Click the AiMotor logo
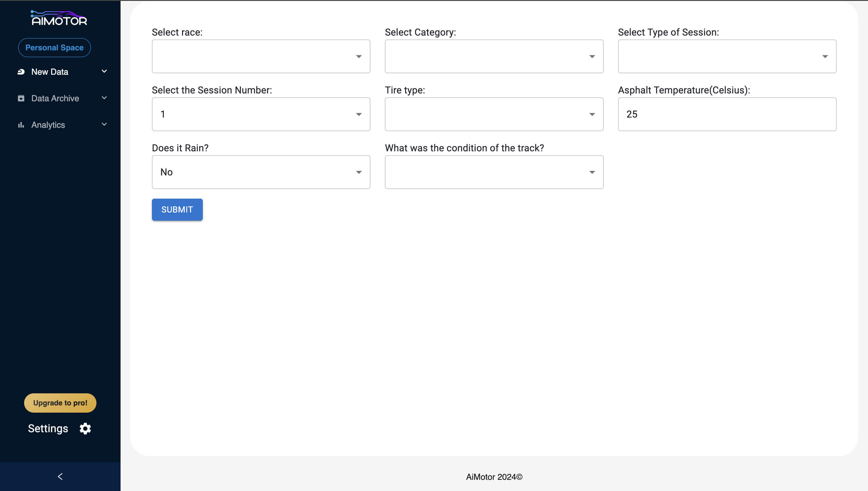Screen dimensions: 868x491 click(59, 18)
